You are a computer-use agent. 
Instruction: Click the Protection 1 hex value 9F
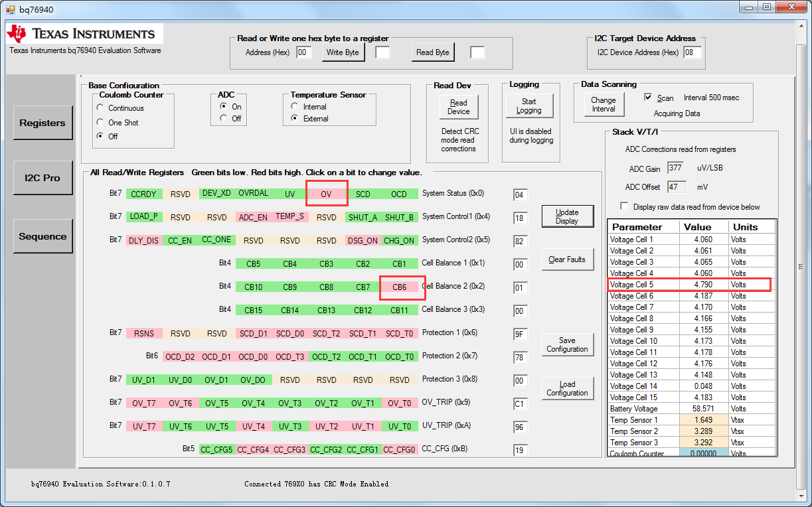pyautogui.click(x=521, y=334)
